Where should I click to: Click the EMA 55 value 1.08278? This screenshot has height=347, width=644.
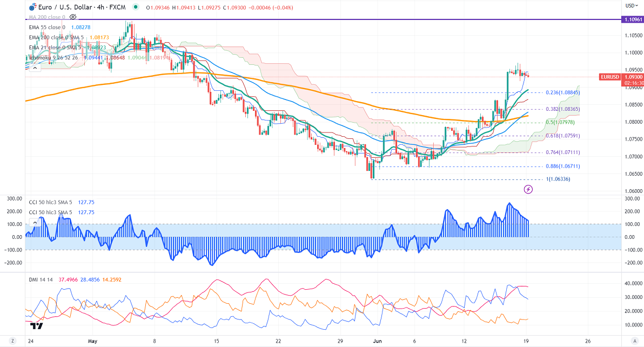81,27
